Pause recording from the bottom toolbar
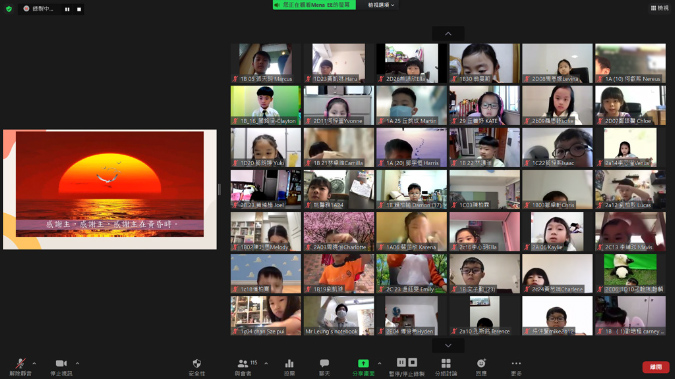The height and width of the screenshot is (379, 675). pos(401,362)
